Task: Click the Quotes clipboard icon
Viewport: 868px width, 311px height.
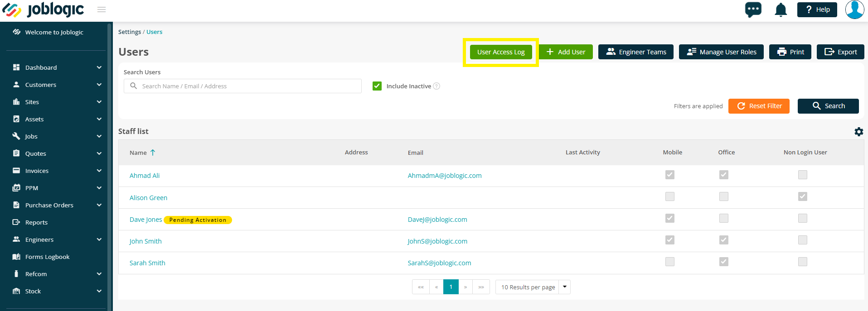Action: [16, 153]
